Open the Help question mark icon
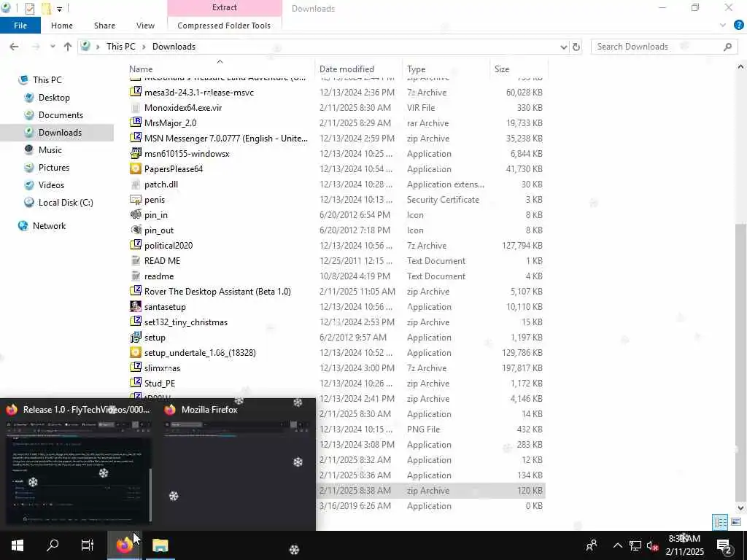Screen dimensions: 747x560 pos(738,26)
